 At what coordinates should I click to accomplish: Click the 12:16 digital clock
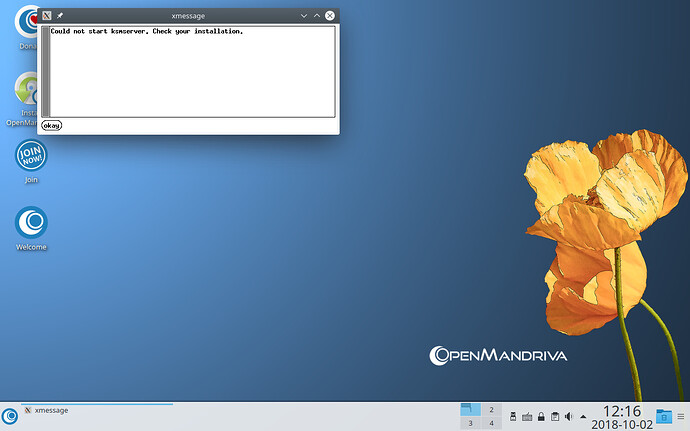coord(622,411)
